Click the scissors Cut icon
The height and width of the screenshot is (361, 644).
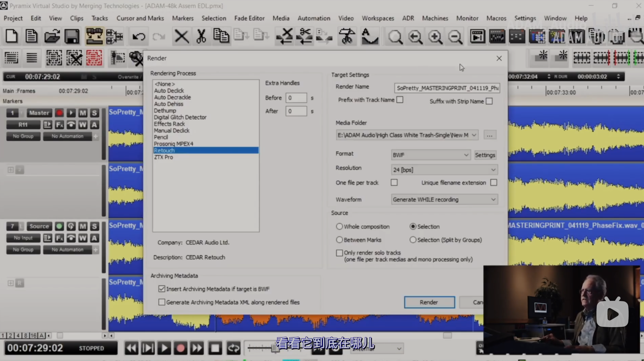click(x=201, y=37)
